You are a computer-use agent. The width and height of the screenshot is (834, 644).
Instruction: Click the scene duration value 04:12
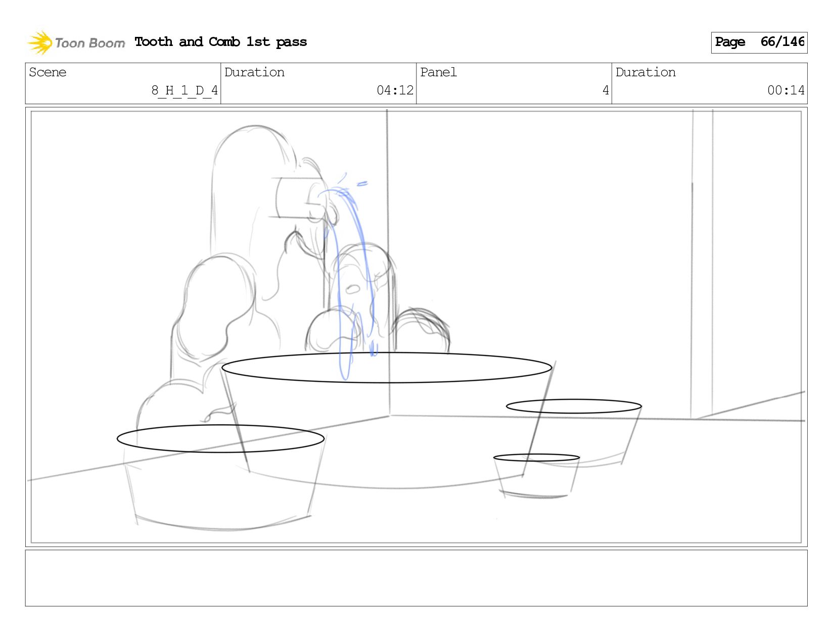pyautogui.click(x=395, y=90)
